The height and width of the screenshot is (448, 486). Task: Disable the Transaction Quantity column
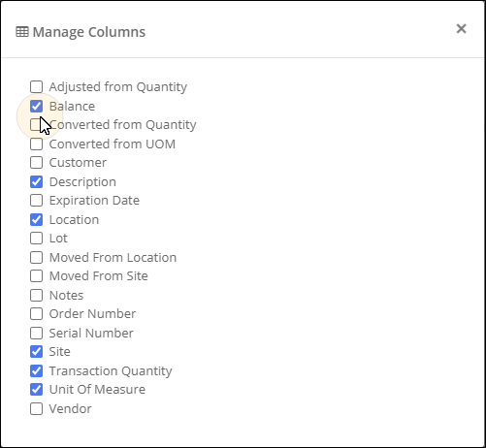[x=36, y=370]
